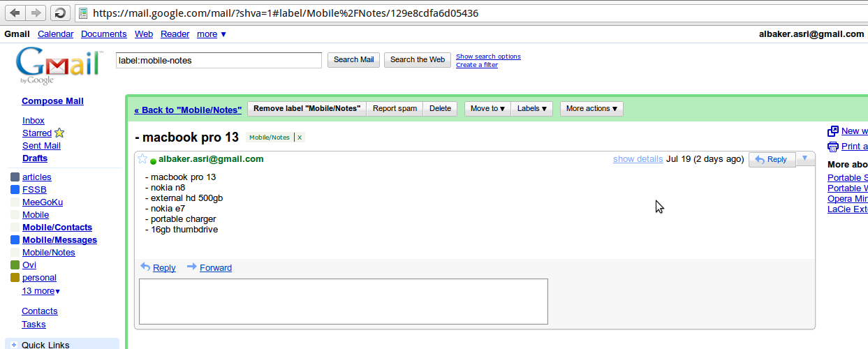Open message in new window icon
This screenshot has height=349, width=868.
point(832,131)
